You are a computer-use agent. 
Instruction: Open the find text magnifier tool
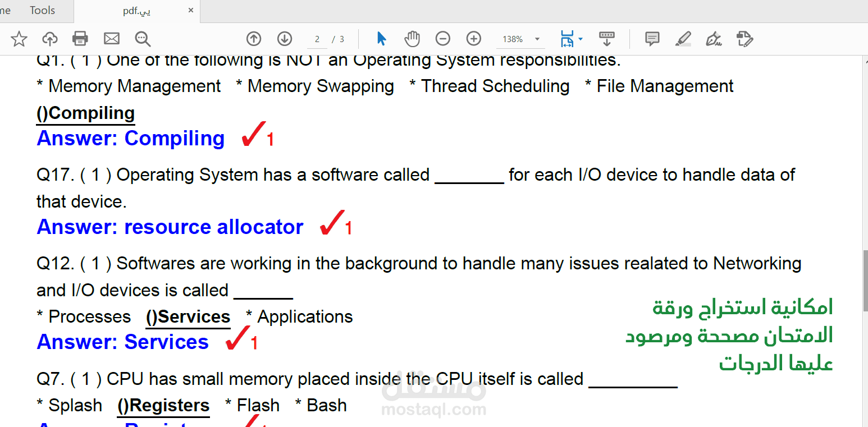coord(143,39)
